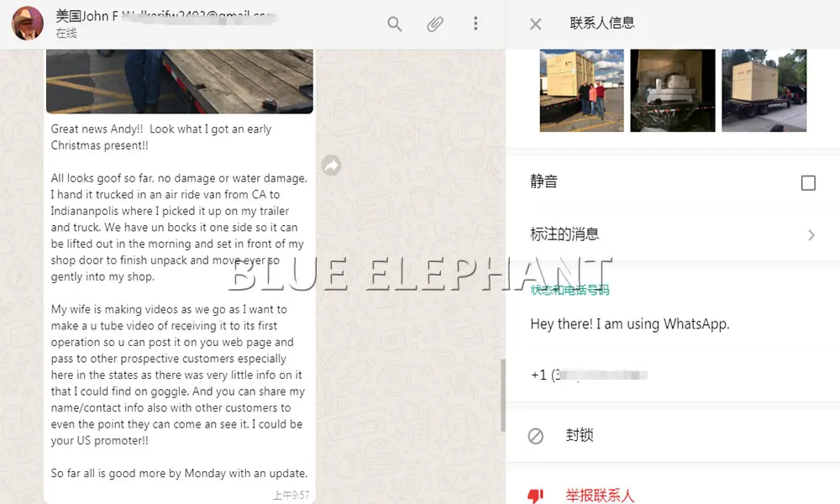
Task: Open the three-dot chat menu
Action: pyautogui.click(x=475, y=23)
